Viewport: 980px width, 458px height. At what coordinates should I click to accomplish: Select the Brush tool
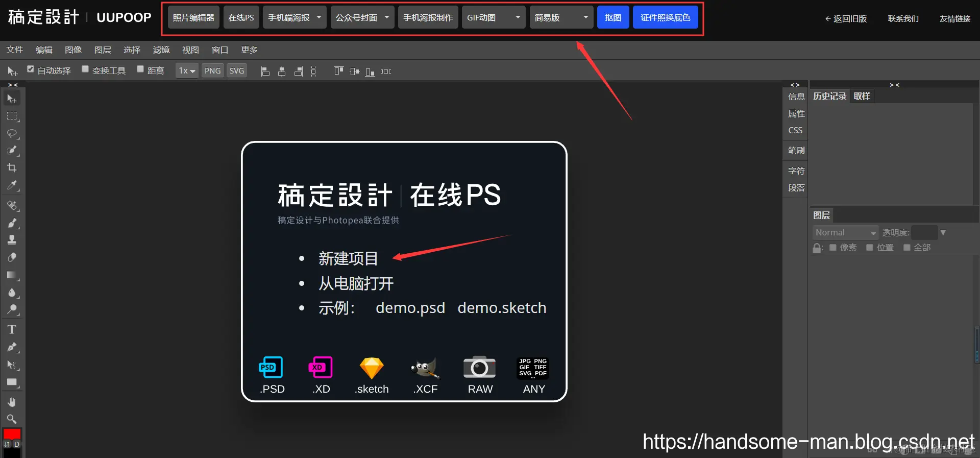12,223
